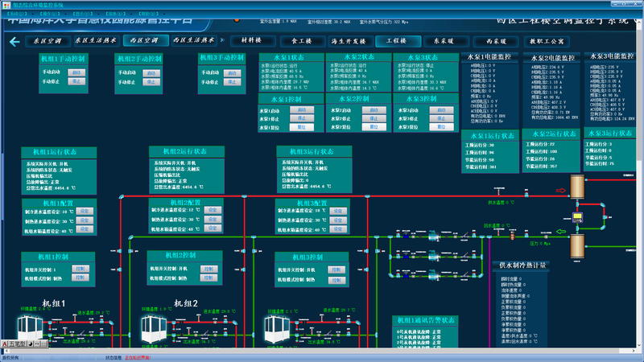Open the 操作 dropdown menu

(51, 14)
